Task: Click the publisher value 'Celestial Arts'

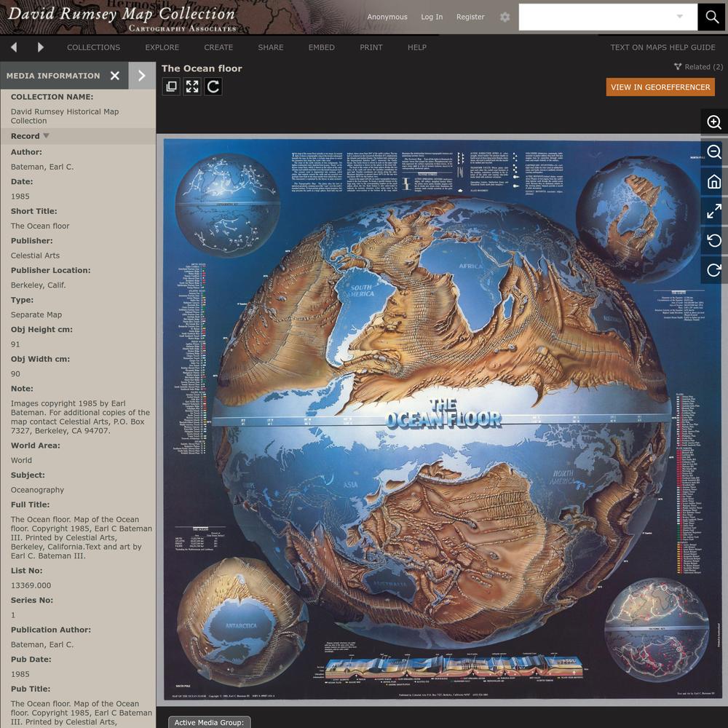Action: (x=35, y=256)
